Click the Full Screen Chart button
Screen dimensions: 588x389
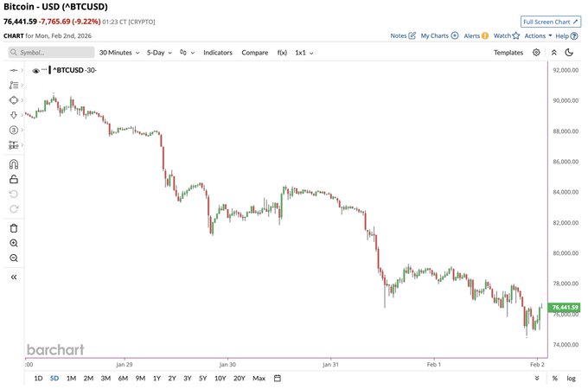[550, 20]
